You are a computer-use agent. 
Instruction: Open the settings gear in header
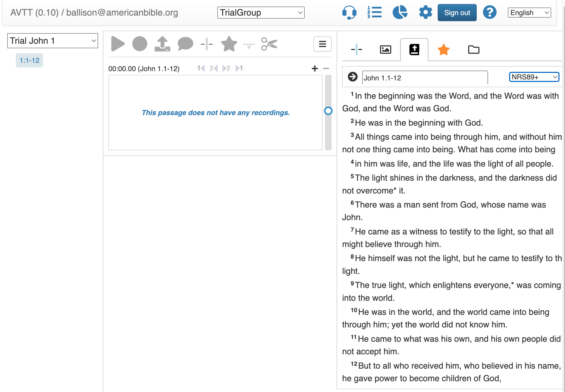pyautogui.click(x=425, y=13)
